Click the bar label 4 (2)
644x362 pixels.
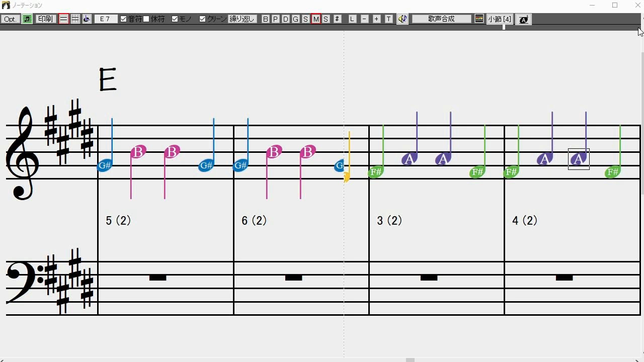525,221
